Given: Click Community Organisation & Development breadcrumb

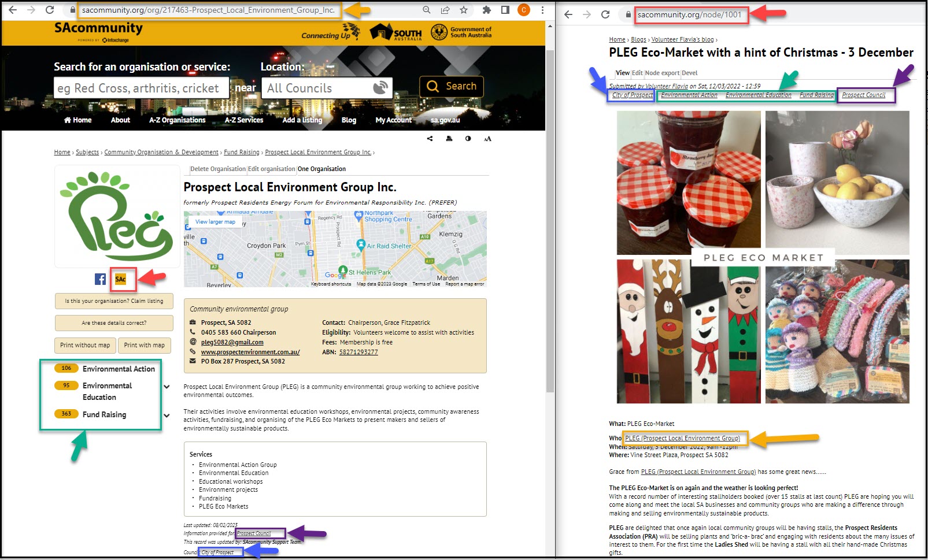Looking at the screenshot, I should pyautogui.click(x=161, y=152).
